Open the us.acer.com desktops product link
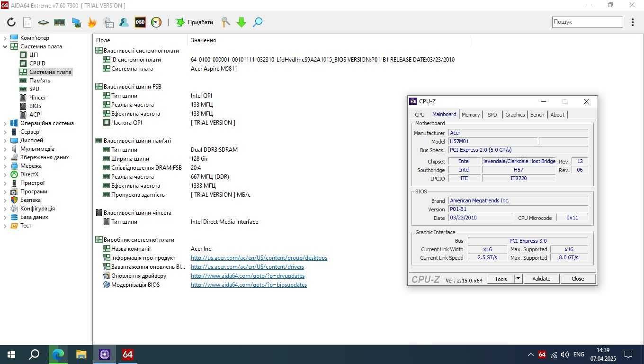This screenshot has height=364, width=644. pos(259,258)
